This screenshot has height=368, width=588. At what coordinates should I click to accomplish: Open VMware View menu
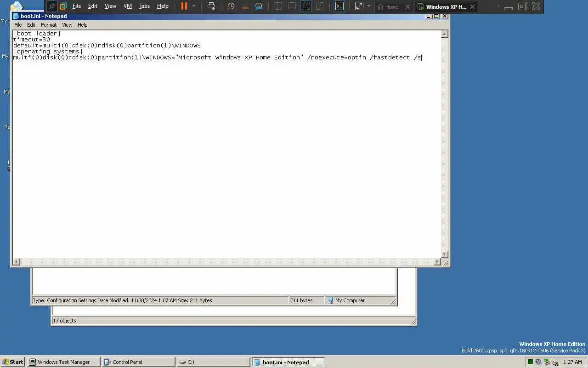pos(110,6)
